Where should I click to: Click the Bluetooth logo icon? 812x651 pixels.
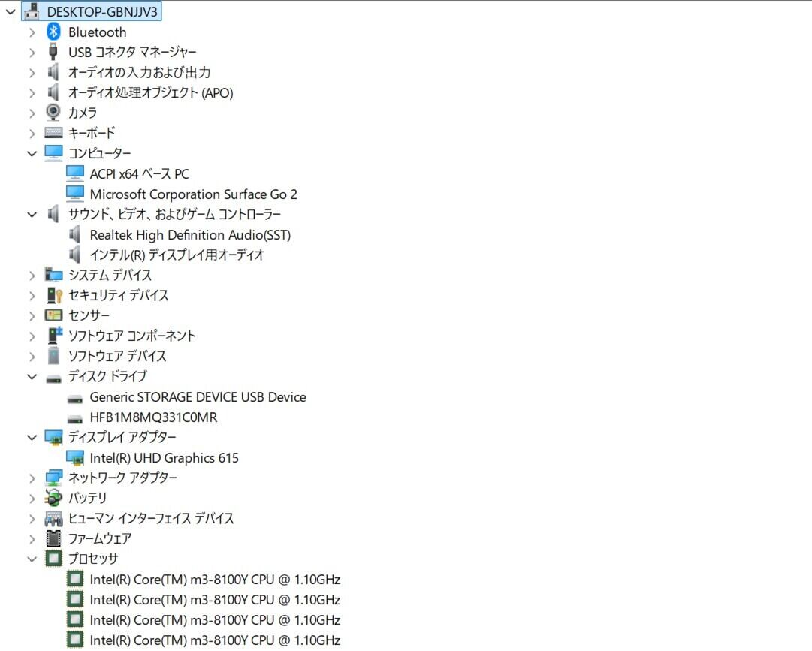point(53,32)
